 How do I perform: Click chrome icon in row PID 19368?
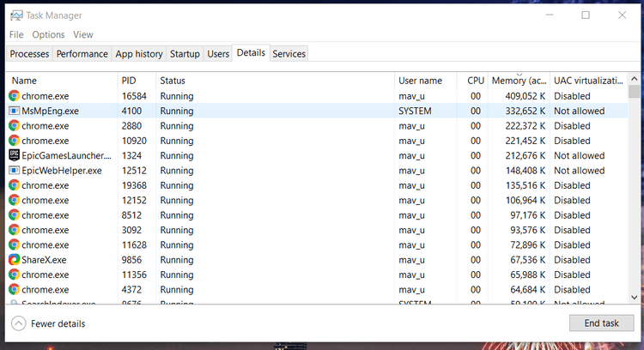(x=14, y=185)
